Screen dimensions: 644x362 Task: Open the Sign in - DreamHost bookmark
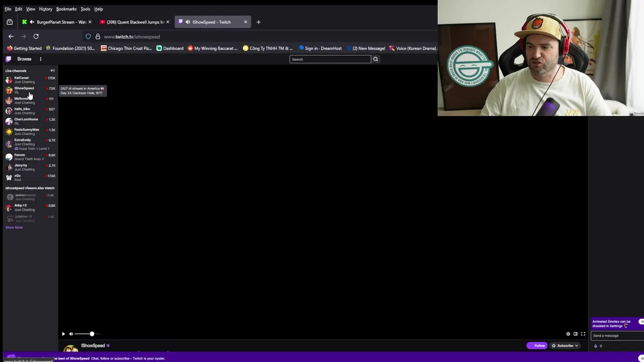click(320, 48)
